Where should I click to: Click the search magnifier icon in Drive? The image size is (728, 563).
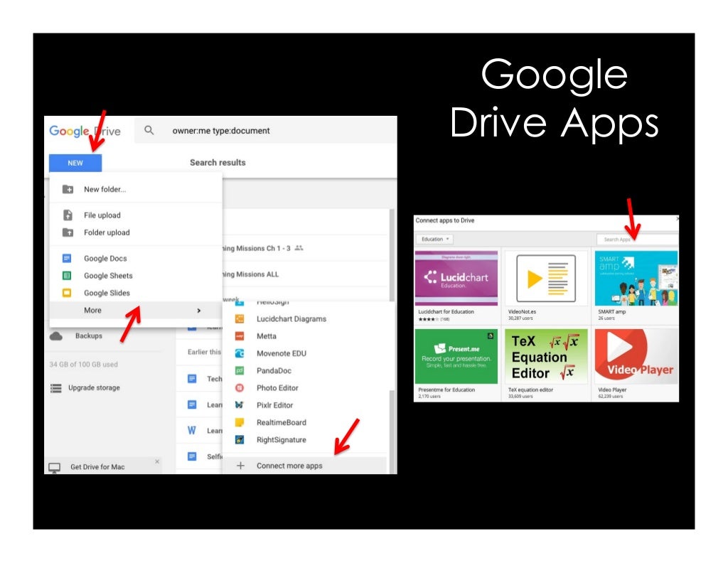[x=149, y=130]
